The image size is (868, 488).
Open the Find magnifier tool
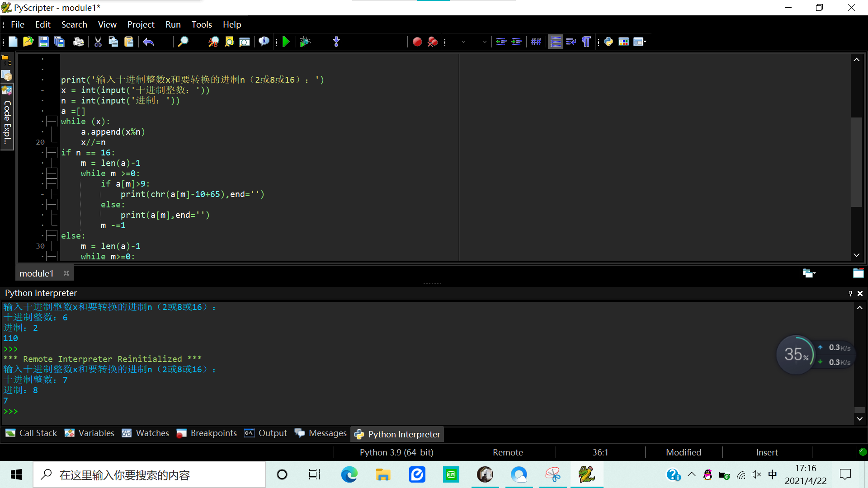click(183, 42)
